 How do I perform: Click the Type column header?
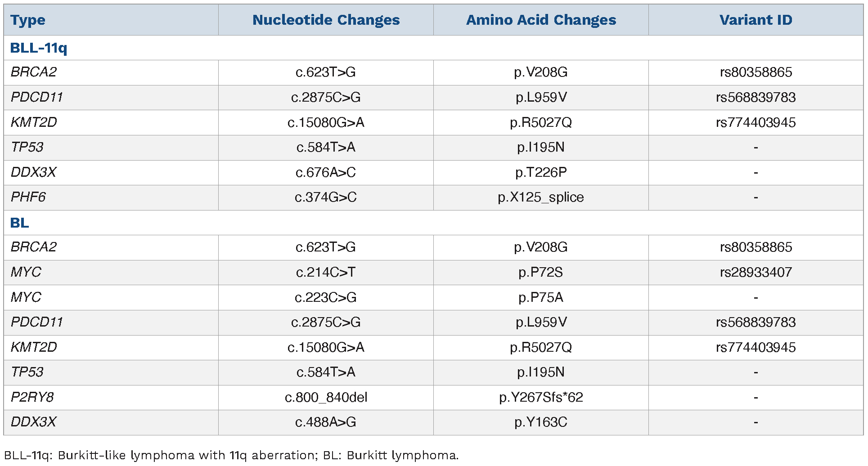pos(28,20)
